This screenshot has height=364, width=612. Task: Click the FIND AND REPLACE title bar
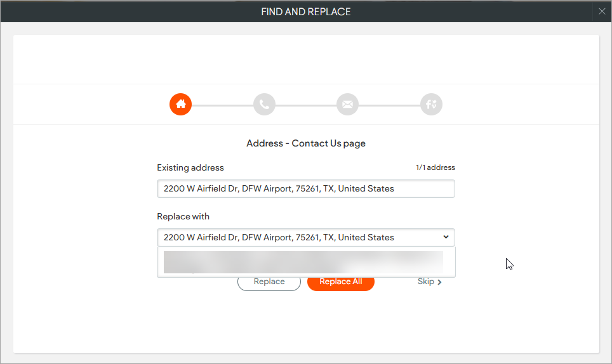click(x=305, y=11)
